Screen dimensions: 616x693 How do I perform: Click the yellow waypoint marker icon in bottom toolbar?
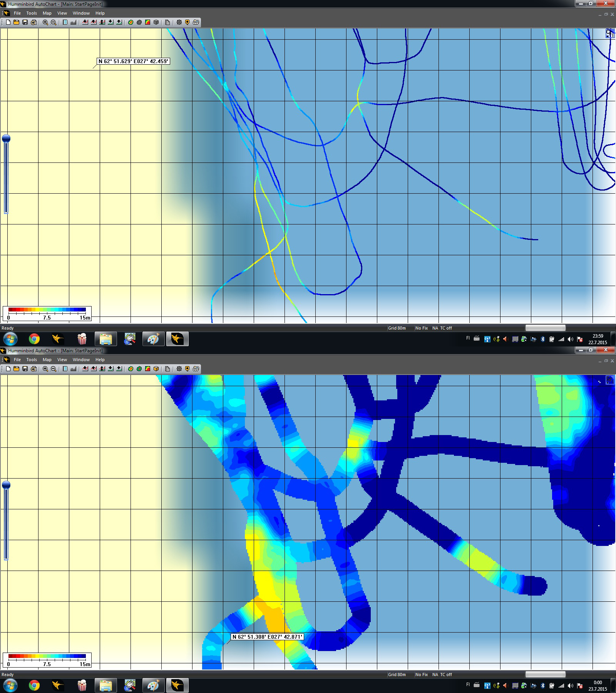pyautogui.click(x=187, y=369)
